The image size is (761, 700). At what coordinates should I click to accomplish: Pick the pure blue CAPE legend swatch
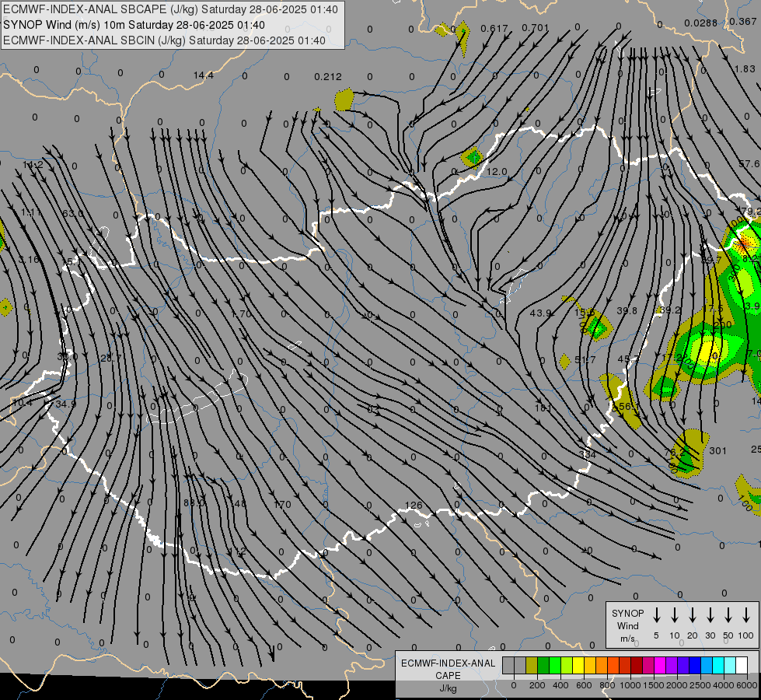(696, 665)
